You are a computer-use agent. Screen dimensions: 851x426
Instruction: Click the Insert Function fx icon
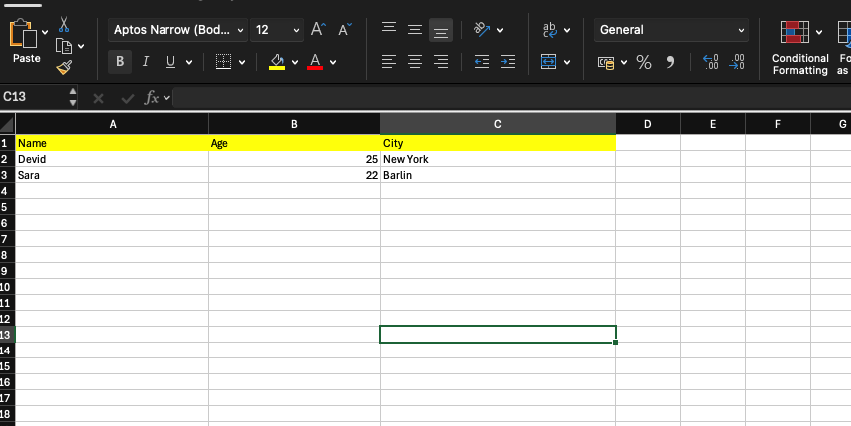[x=152, y=98]
